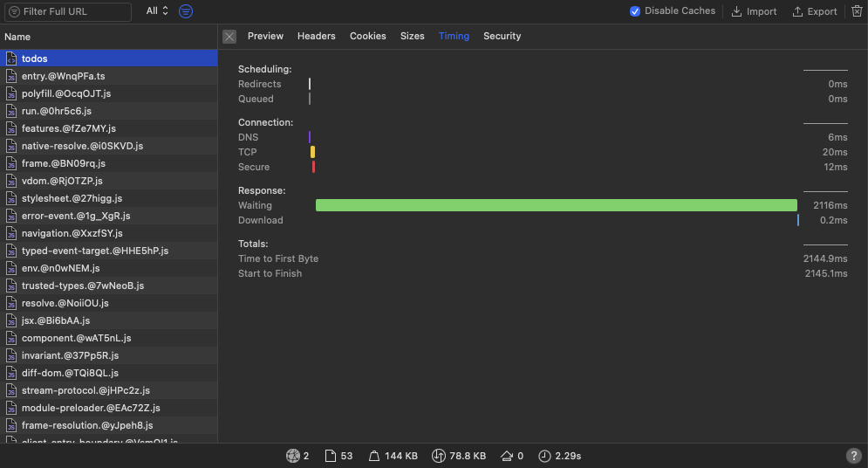Select diff-dom.@TQi8QL.js request
868x468 pixels.
coord(108,373)
